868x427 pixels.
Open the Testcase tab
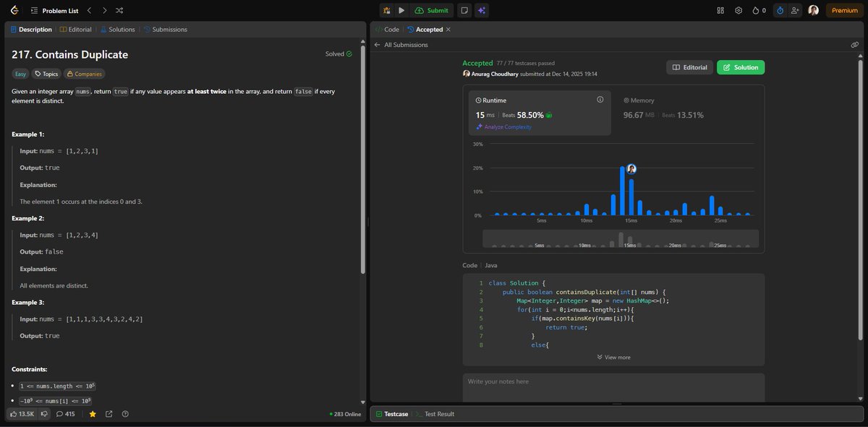(x=392, y=414)
